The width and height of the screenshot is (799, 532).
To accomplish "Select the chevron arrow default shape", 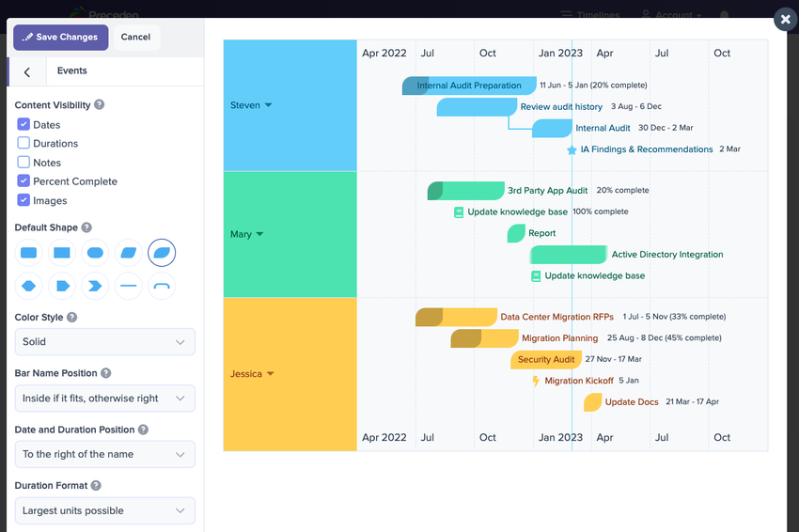I will pyautogui.click(x=95, y=285).
